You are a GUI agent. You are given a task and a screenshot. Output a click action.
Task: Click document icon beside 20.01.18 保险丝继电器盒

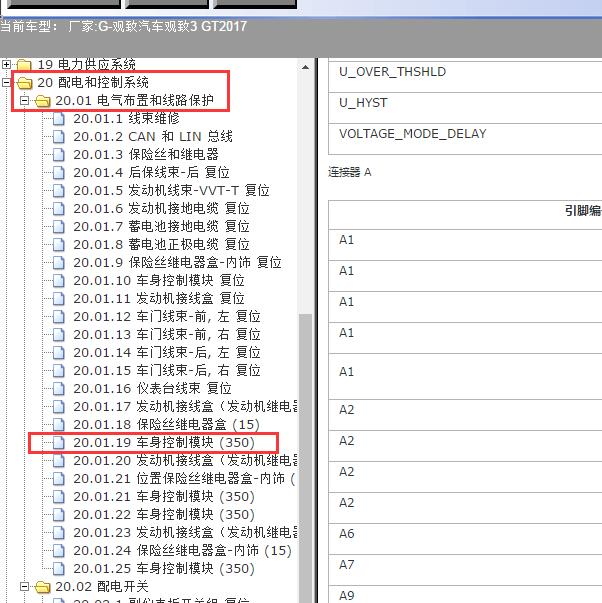pos(58,425)
